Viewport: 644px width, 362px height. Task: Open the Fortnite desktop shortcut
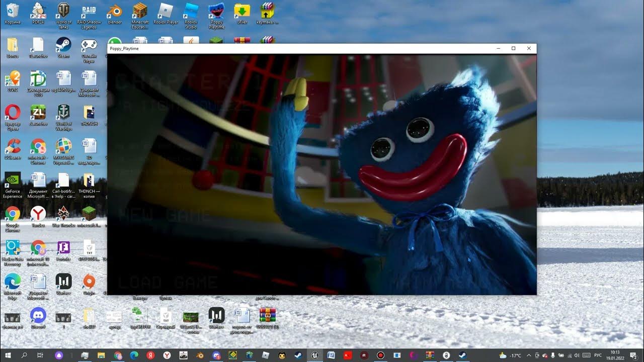[x=64, y=250]
